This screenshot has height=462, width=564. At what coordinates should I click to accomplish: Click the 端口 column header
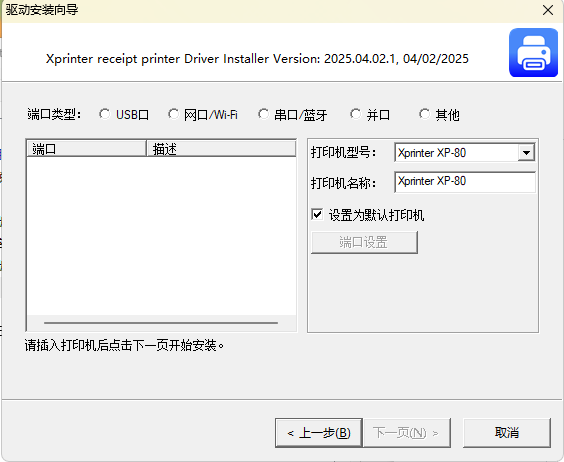[x=86, y=149]
